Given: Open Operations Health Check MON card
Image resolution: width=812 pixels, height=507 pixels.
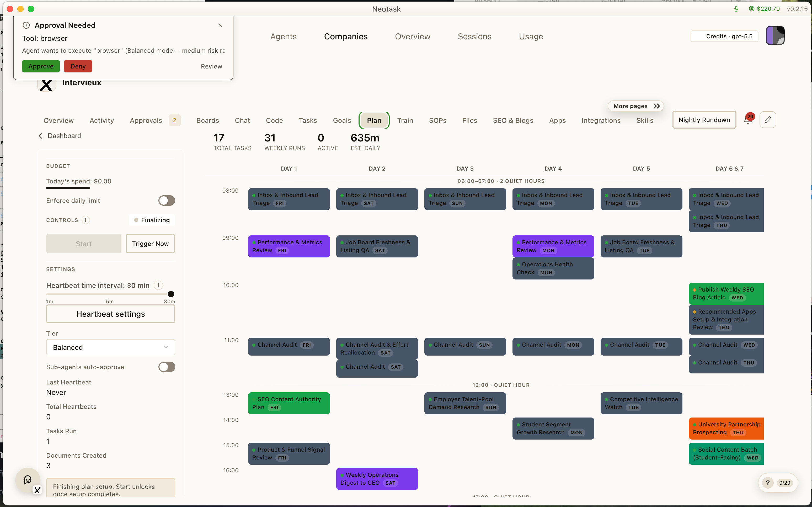Looking at the screenshot, I should click(x=553, y=269).
